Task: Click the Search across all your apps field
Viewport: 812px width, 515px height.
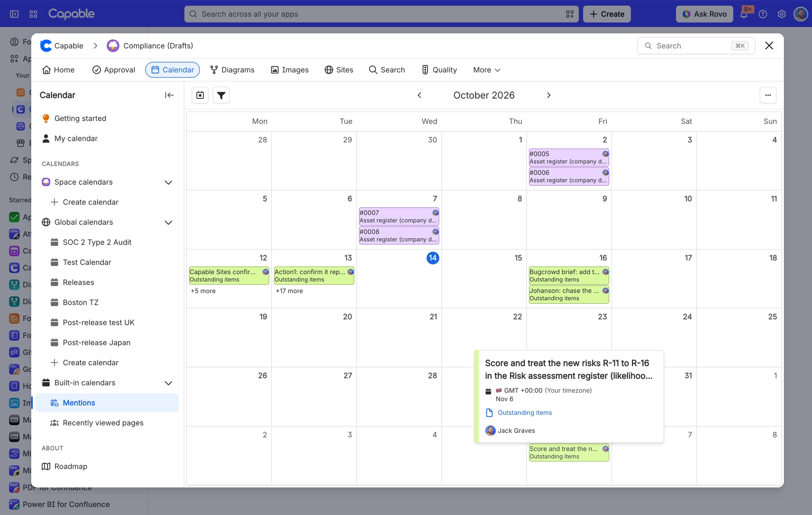Action: (381, 14)
